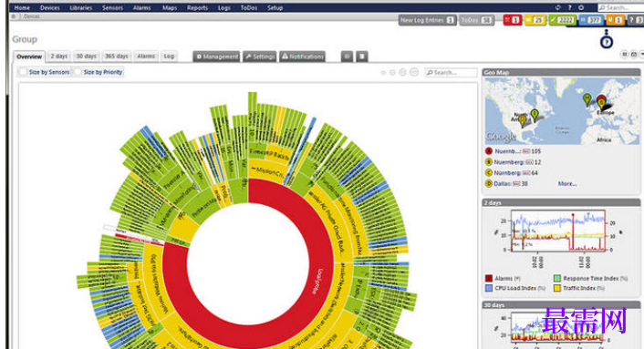Click the help question mark in navy bar
This screenshot has height=349, width=644.
point(569,7)
